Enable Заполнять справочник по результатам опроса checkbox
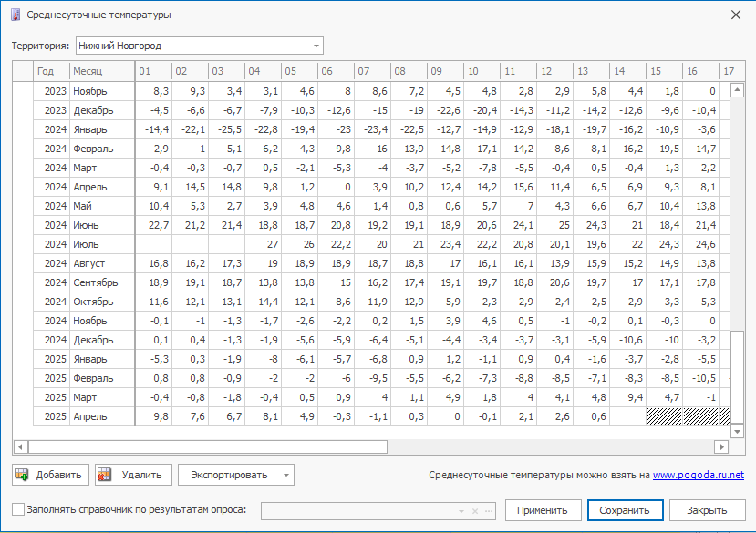The height and width of the screenshot is (533, 756). (x=18, y=509)
